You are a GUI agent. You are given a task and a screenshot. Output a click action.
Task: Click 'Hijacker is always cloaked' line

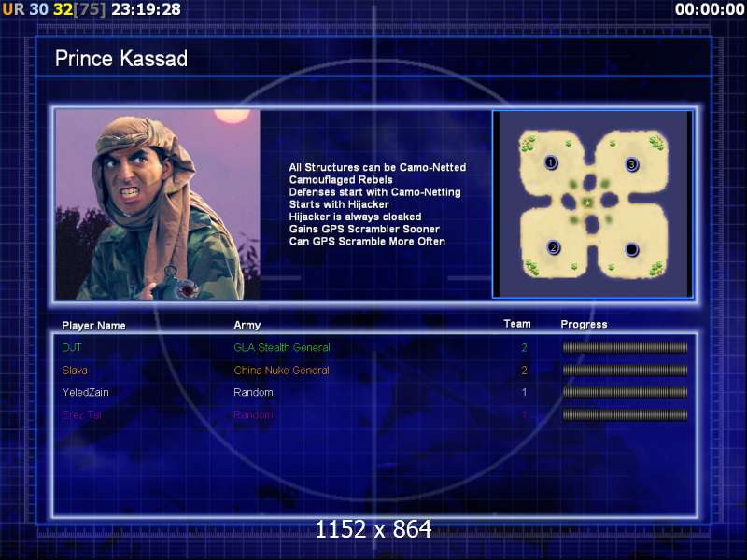(355, 217)
